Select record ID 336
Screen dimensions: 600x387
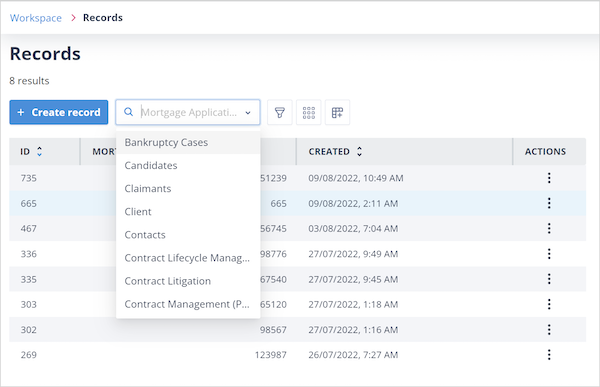(29, 254)
